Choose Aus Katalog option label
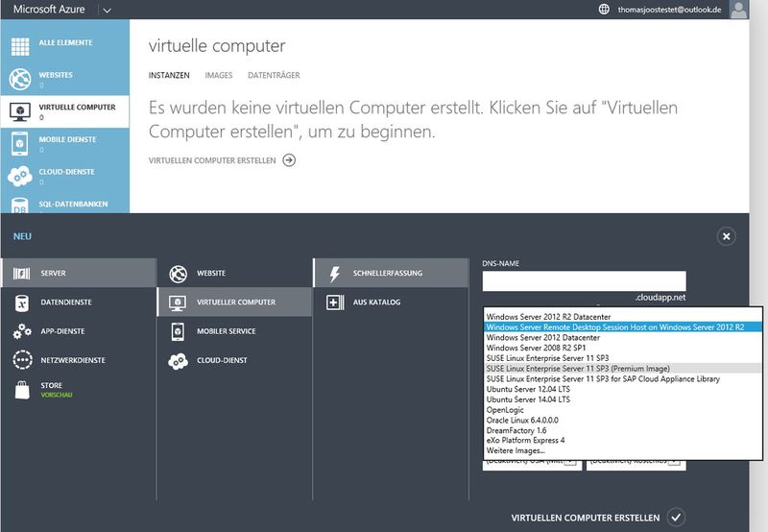Image resolution: width=768 pixels, height=532 pixels. tap(376, 302)
